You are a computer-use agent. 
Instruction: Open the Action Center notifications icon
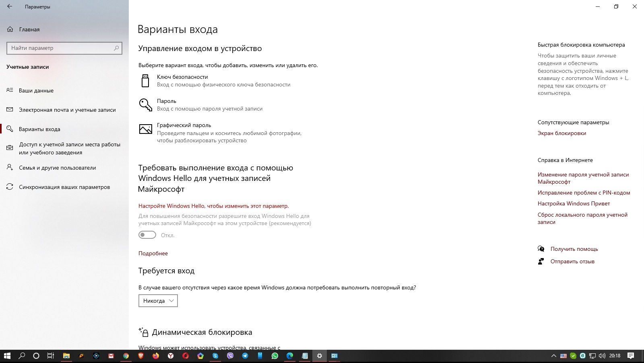[x=631, y=356]
